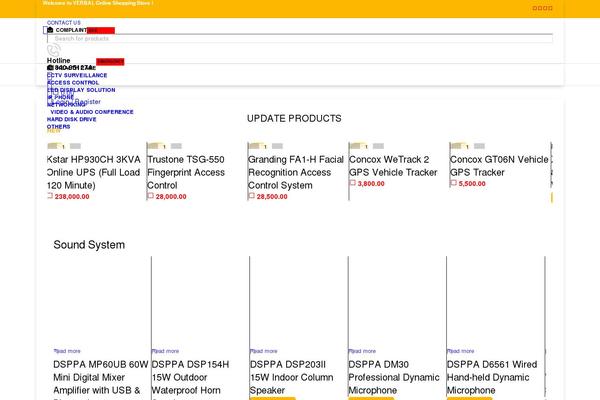This screenshot has width=600, height=400.
Task: Open Concox WeTrack 2 GPS Vehicle Tracker
Action: [x=393, y=166]
